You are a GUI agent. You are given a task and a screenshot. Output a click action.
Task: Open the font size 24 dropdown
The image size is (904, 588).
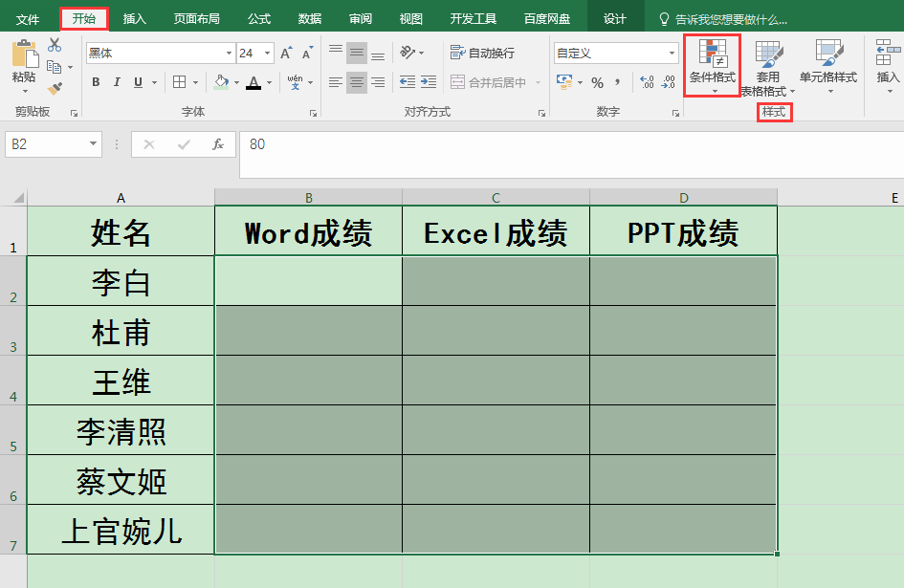click(x=268, y=53)
